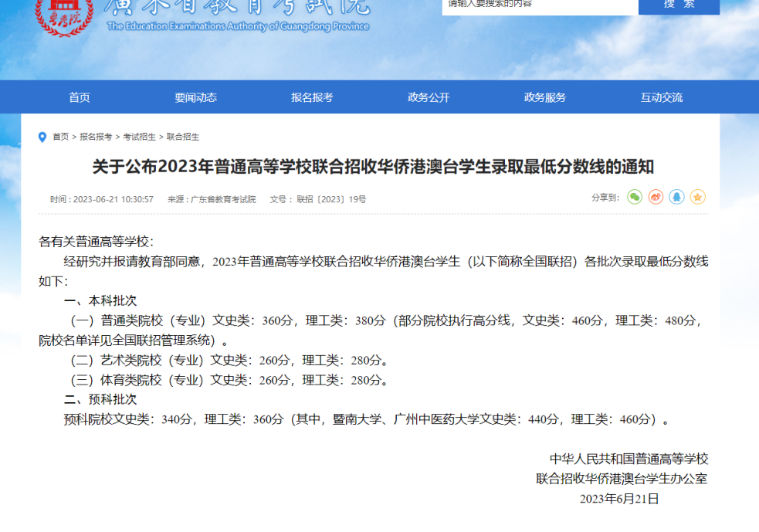This screenshot has width=759, height=532.
Task: Open the 互动交流 menu
Action: (x=660, y=97)
